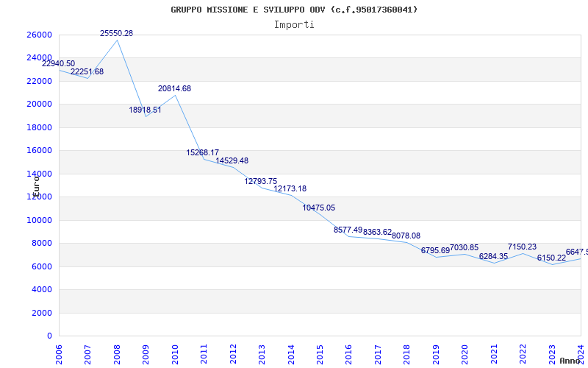This screenshot has width=588, height=368.
Task: Select the 25550.28 data label
Action: click(116, 33)
